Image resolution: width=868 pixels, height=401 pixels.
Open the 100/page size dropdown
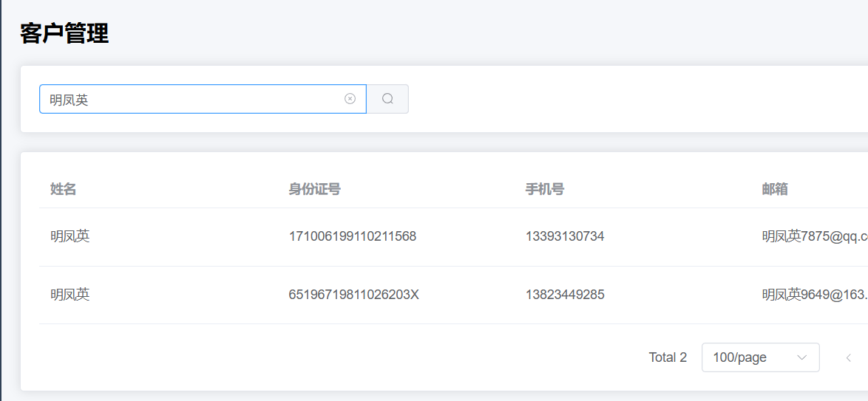(760, 357)
